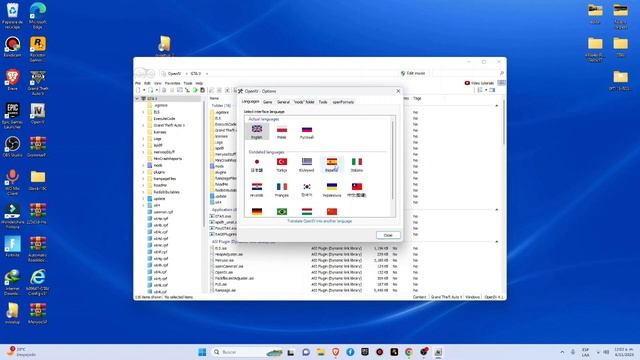Select the German flag language

(x=257, y=211)
